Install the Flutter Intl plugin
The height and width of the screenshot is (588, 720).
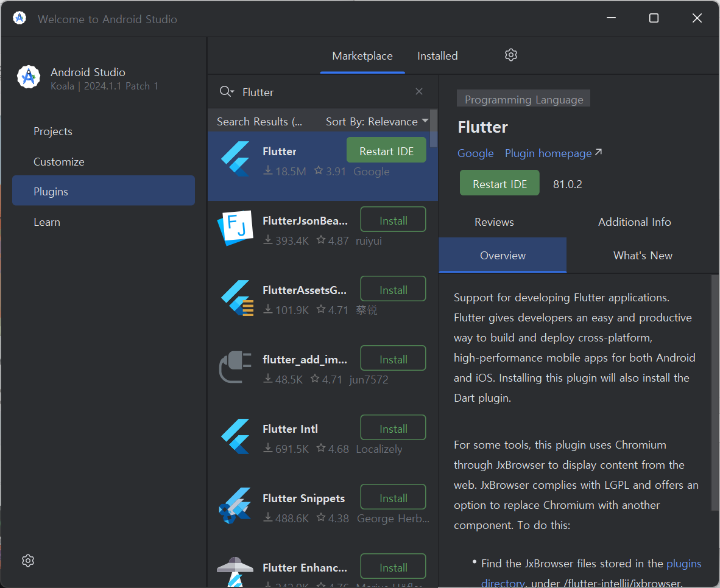pos(393,428)
